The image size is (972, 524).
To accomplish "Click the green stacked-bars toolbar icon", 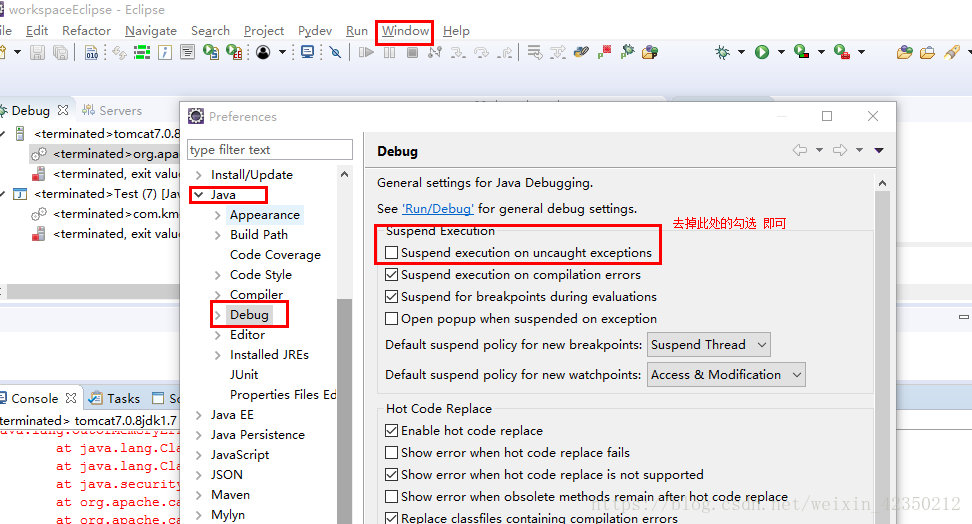I will [142, 53].
